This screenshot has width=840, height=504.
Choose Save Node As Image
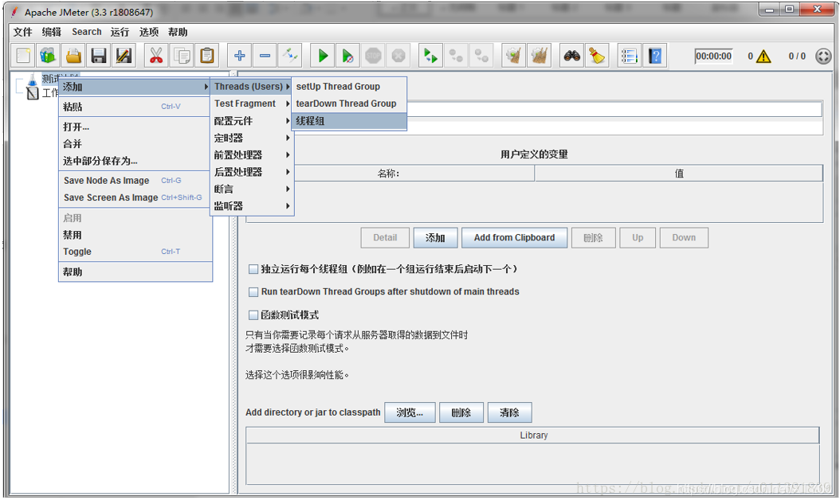tap(135, 181)
